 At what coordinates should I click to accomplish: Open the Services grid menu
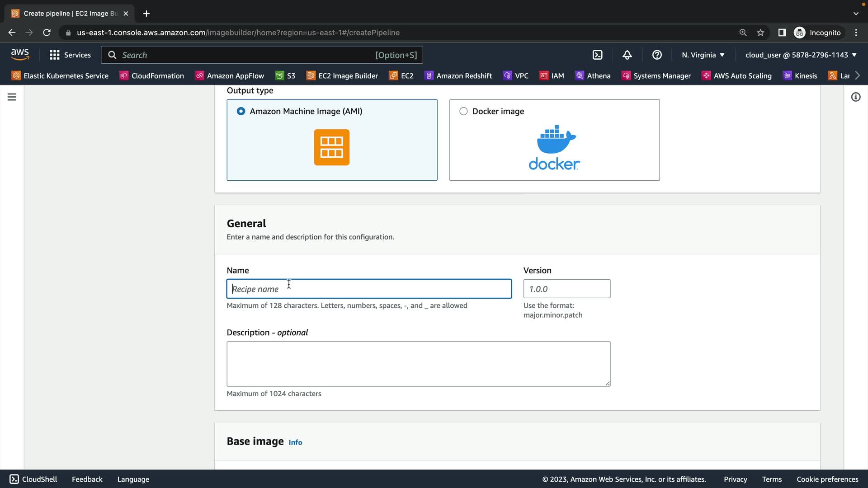(70, 55)
